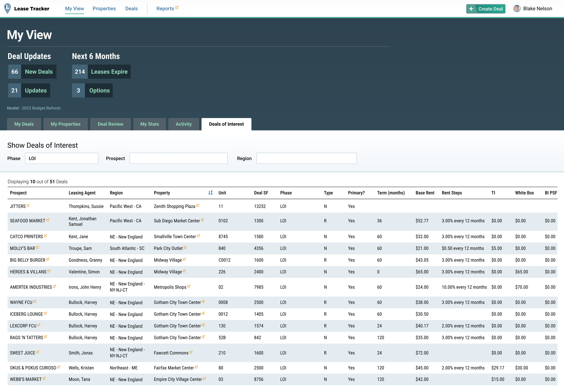
Task: Click external link icon beside WEBB'S MARKET
Action: tap(44, 379)
